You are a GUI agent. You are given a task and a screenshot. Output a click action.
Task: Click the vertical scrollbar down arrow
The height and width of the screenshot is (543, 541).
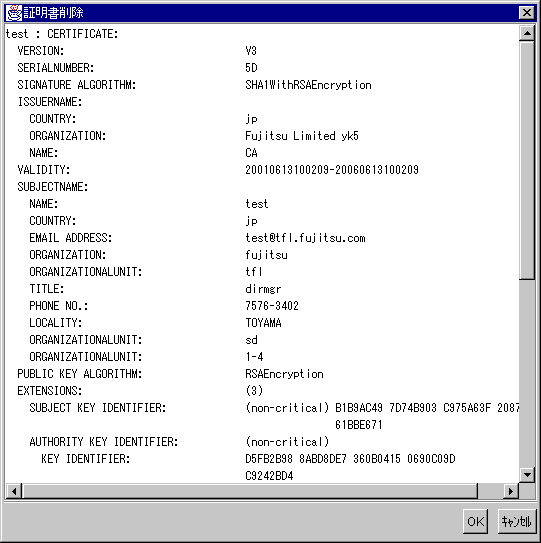pyautogui.click(x=527, y=474)
